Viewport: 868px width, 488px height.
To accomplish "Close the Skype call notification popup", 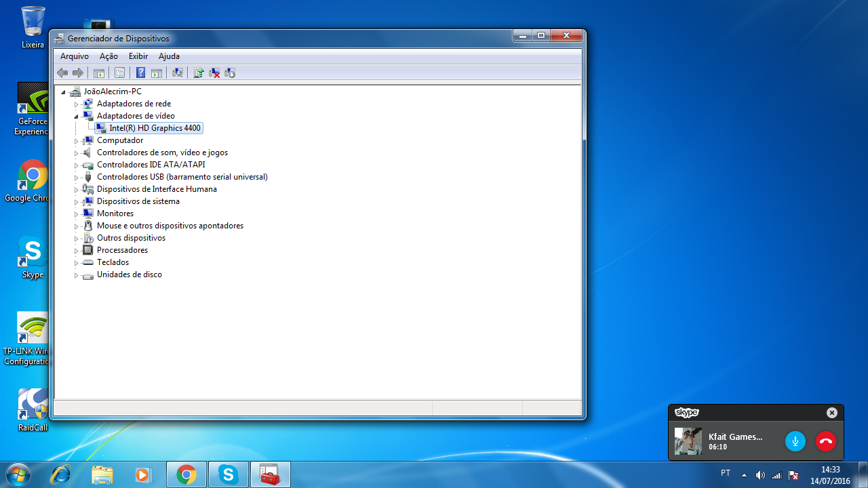I will [x=832, y=413].
